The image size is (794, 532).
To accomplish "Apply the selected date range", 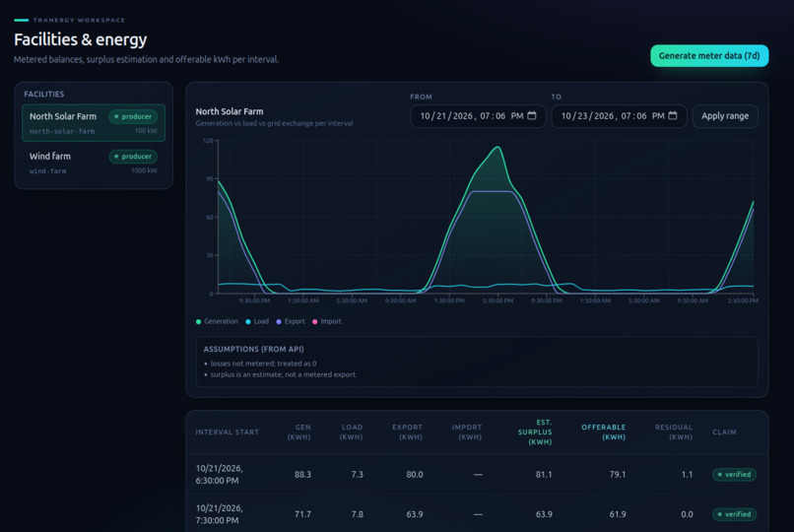I will [725, 116].
